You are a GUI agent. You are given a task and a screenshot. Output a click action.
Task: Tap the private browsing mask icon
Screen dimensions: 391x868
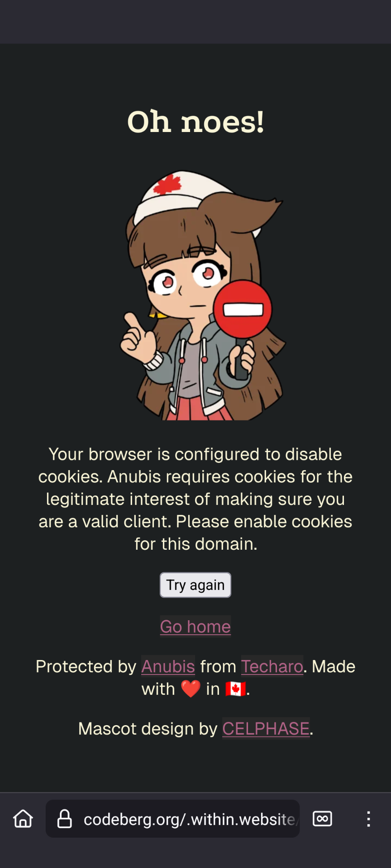point(322,819)
